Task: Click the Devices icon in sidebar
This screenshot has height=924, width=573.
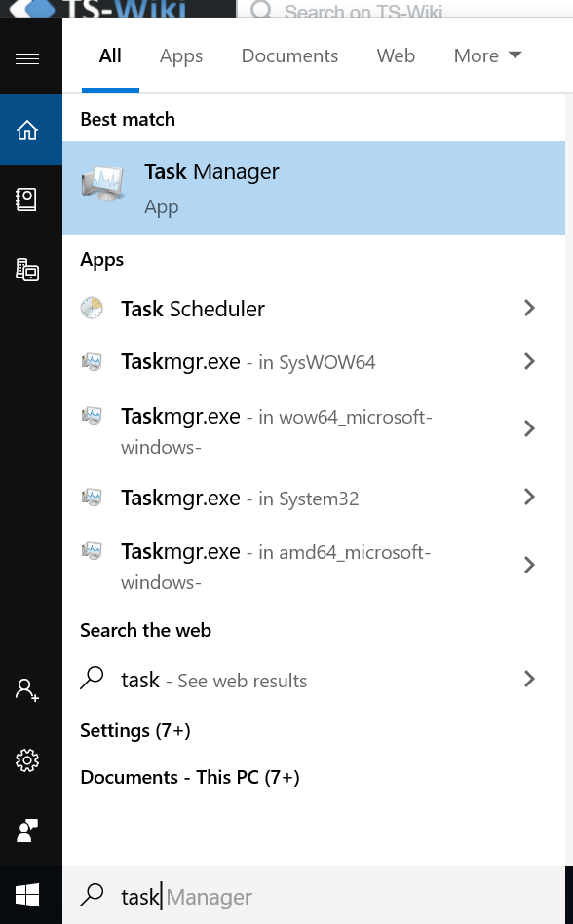Action: (x=27, y=270)
